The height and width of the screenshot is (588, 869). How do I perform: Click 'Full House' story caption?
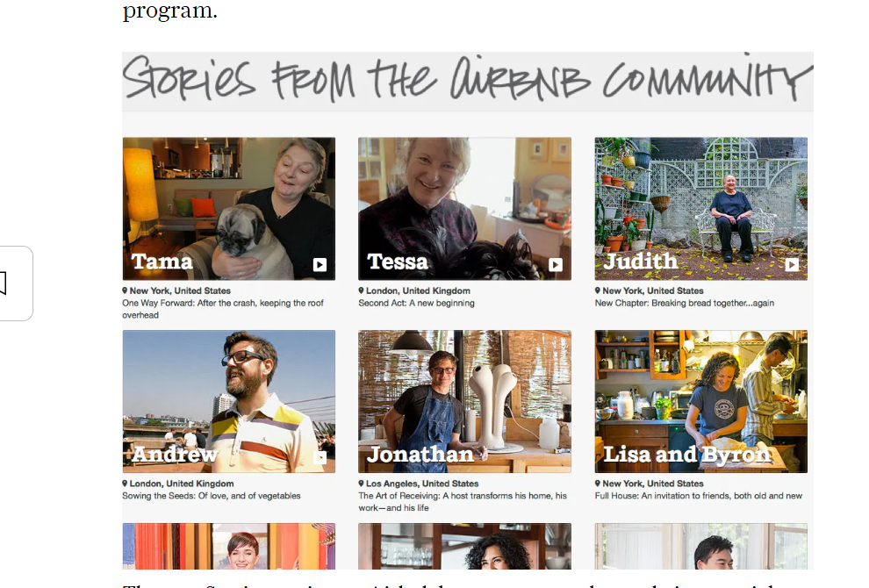pos(699,496)
